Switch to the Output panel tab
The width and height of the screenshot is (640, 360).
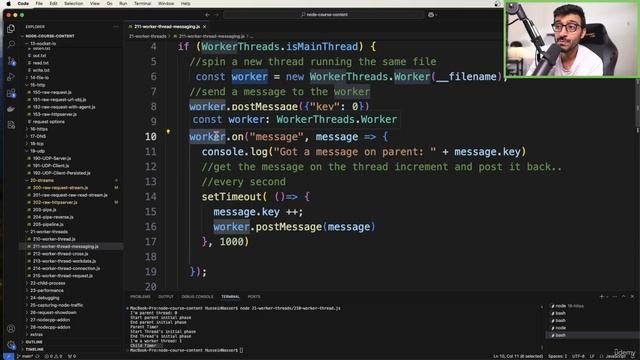[x=166, y=297]
